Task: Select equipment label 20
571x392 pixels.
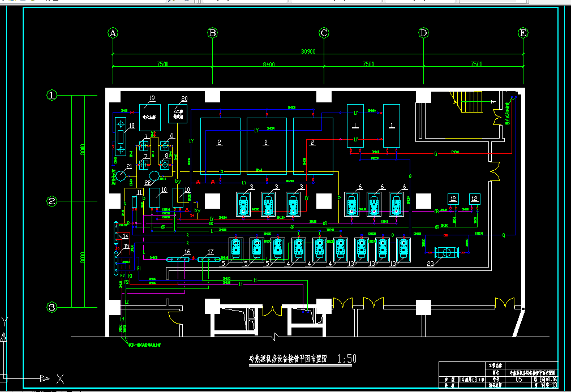Action: pyautogui.click(x=184, y=98)
